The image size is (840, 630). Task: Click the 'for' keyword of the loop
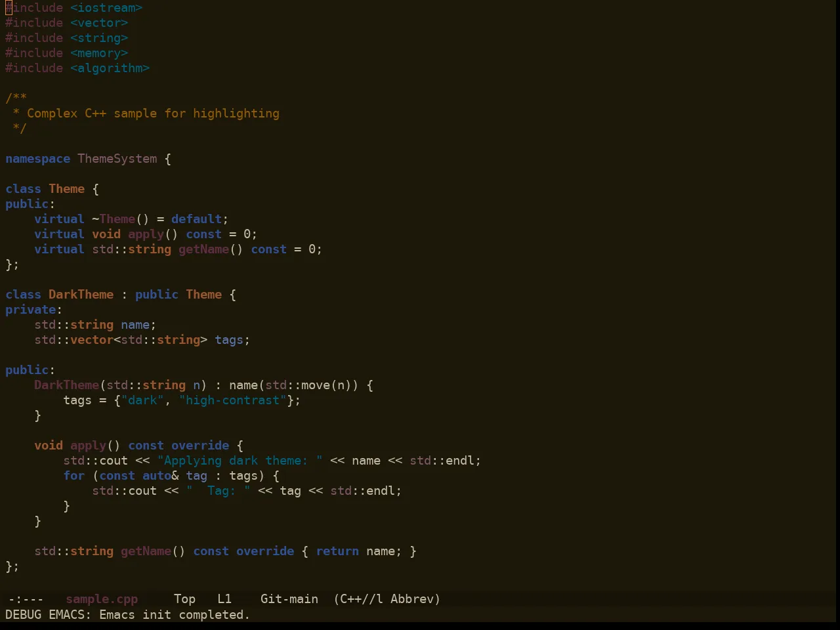(74, 476)
